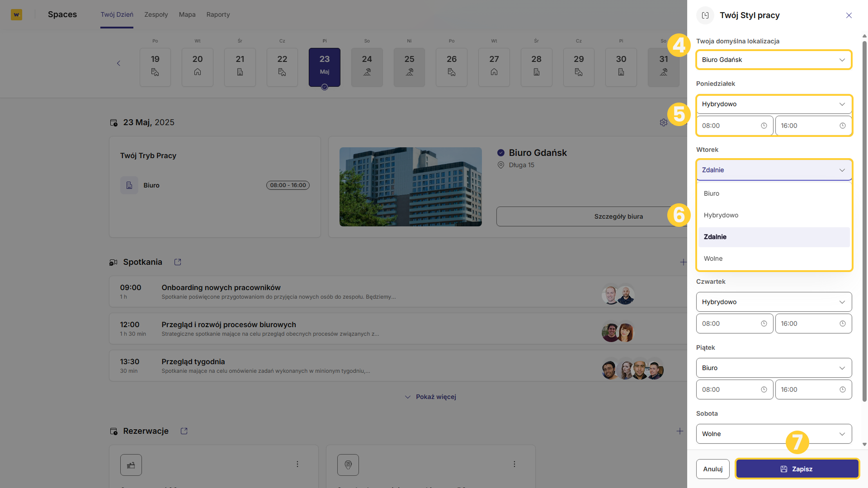Select calendar day 28
868x488 pixels.
(x=537, y=67)
